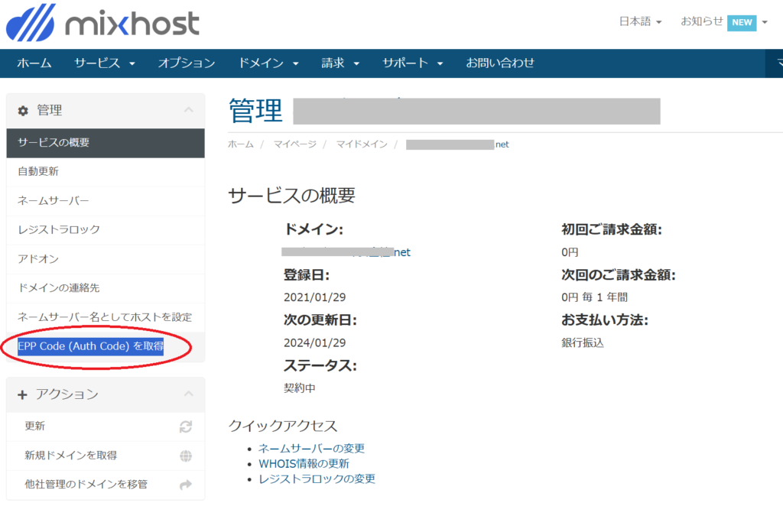Collapse the アクション panel chevron

(x=188, y=394)
